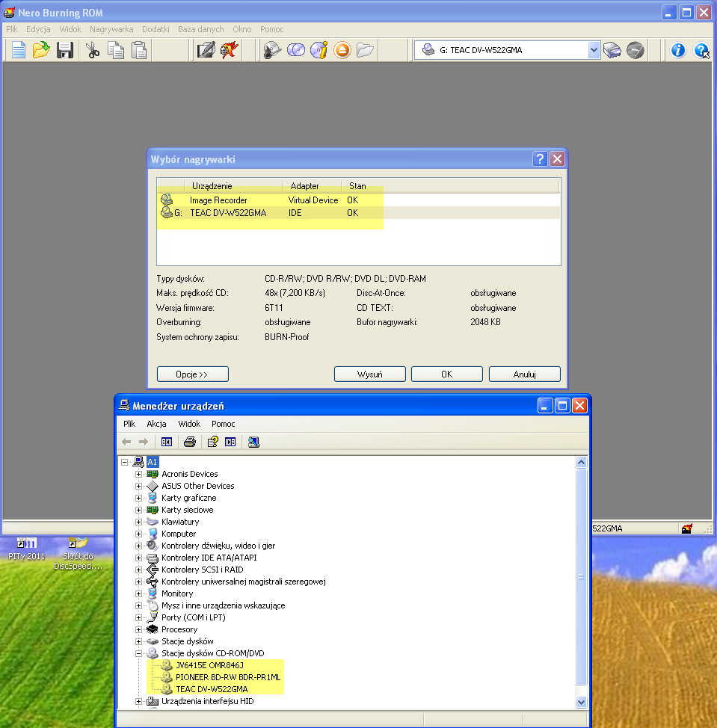Click the Urządzenie column header
Screen dimensions: 717x728
click(x=233, y=186)
